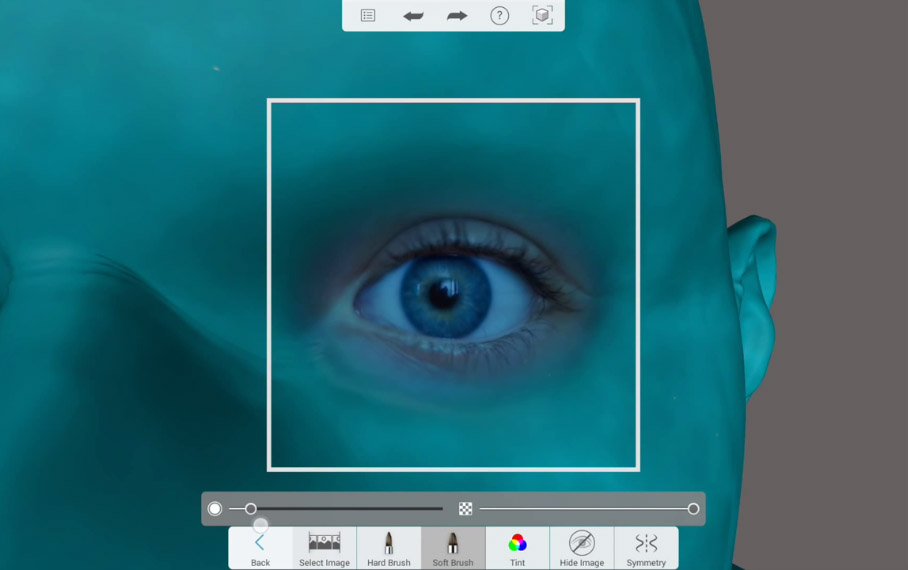Image resolution: width=908 pixels, height=570 pixels.
Task: Choose the Hard Brush
Action: coord(389,548)
